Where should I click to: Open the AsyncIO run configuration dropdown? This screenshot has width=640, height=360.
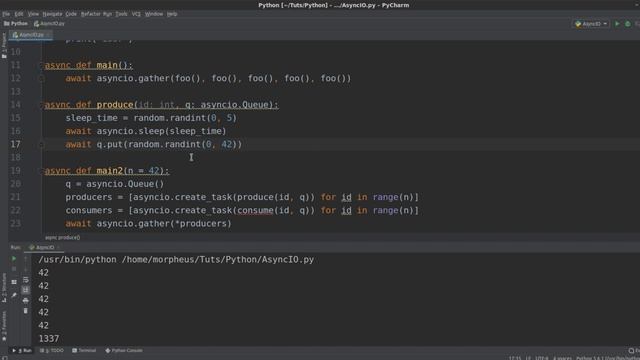click(591, 24)
